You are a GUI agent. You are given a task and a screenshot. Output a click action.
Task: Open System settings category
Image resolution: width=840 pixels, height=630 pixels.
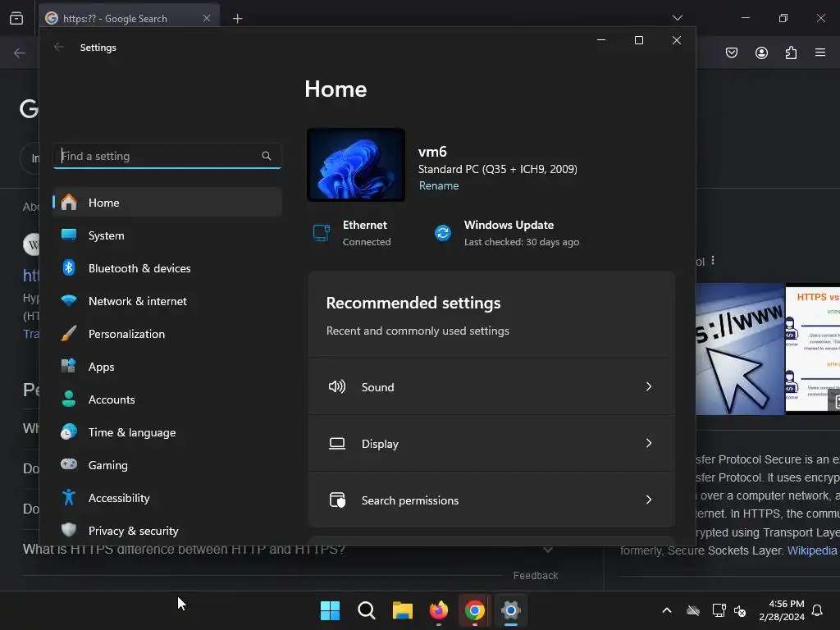(x=167, y=235)
